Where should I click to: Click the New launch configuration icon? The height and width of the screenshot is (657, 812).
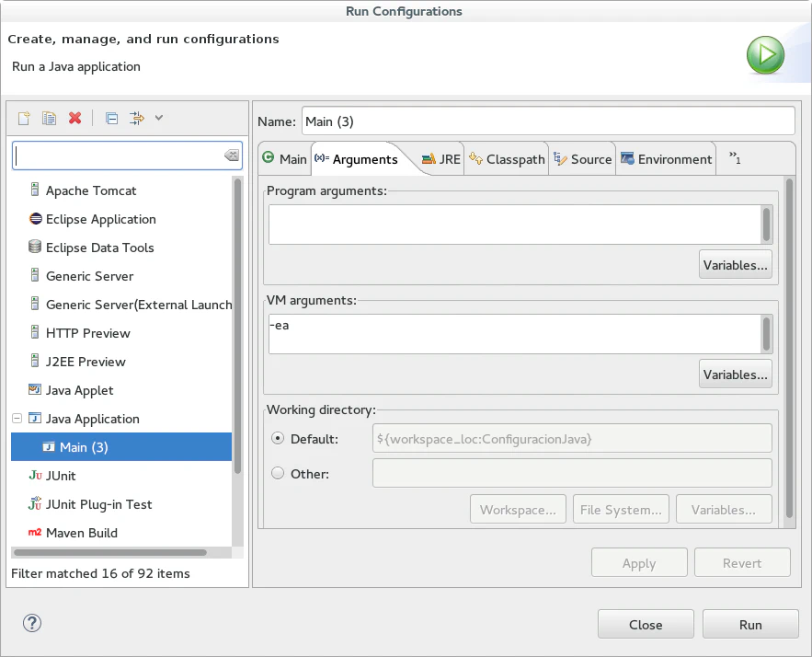(25, 118)
